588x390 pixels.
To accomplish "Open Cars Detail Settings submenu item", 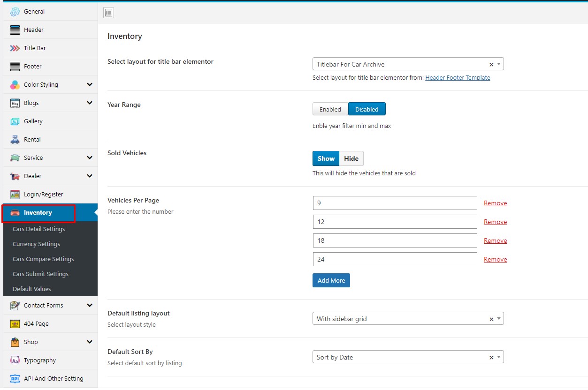I will (39, 229).
